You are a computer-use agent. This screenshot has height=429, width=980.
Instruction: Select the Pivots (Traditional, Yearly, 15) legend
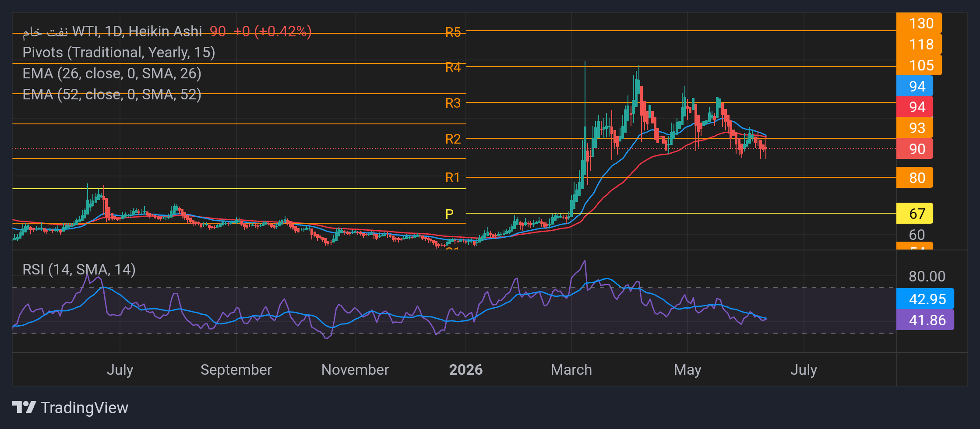pyautogui.click(x=119, y=53)
